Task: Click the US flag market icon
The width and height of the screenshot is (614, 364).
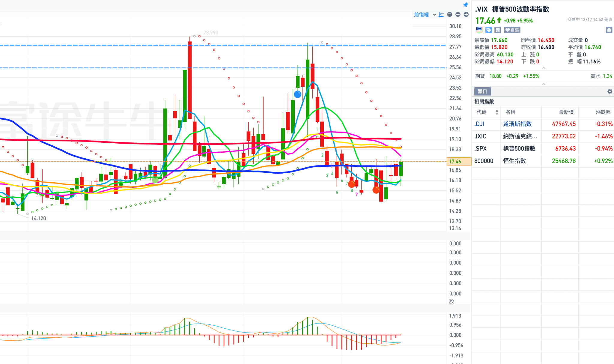Action: 480,30
